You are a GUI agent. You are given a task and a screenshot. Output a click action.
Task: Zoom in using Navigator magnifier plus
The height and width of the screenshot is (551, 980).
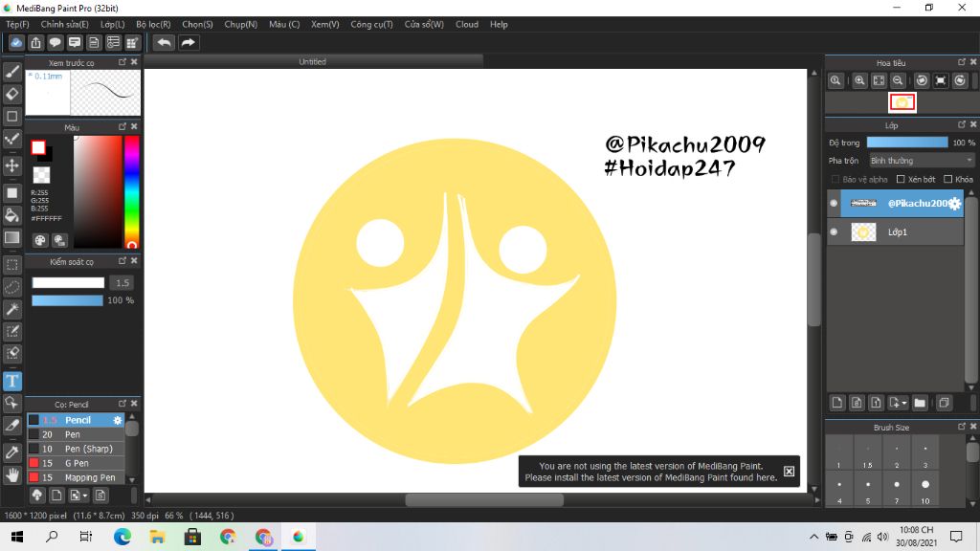pyautogui.click(x=860, y=80)
